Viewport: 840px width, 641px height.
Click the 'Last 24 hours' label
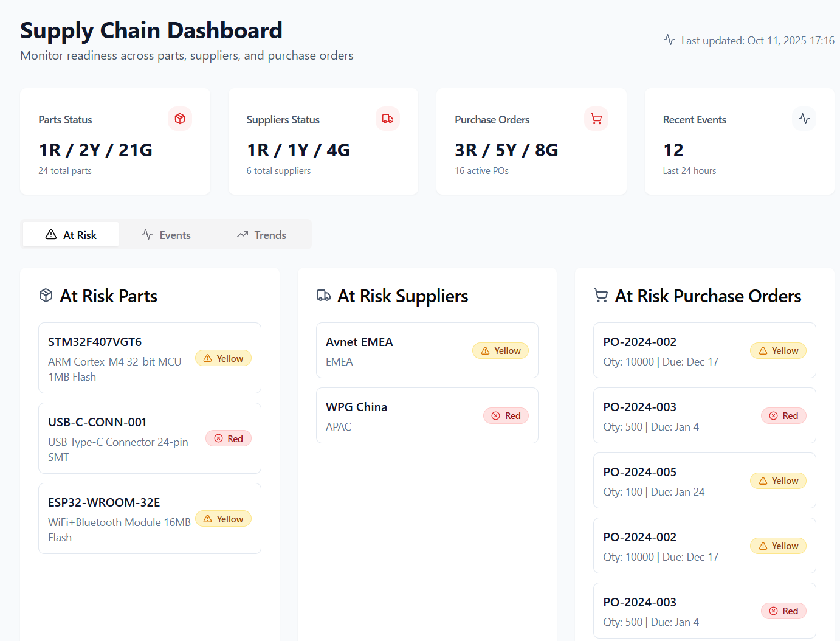tap(689, 171)
